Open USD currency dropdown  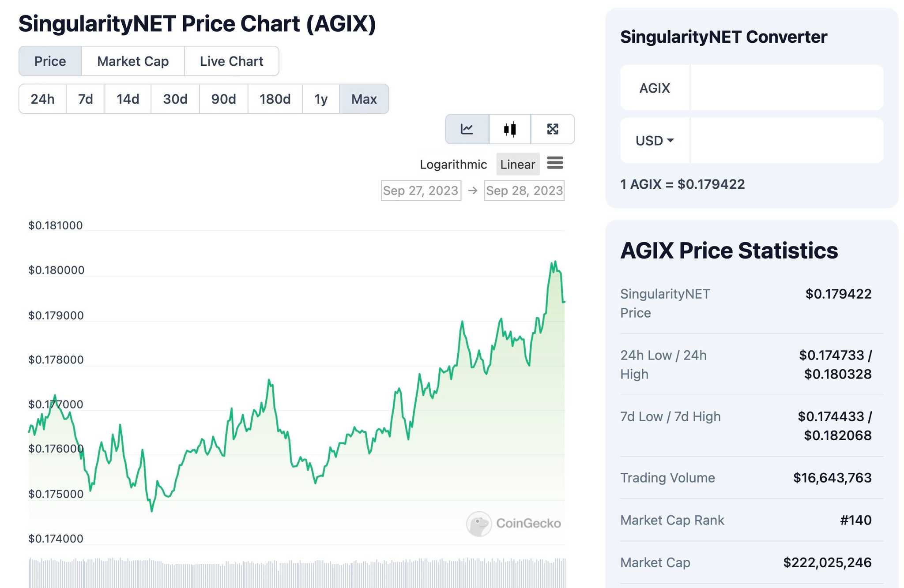[x=655, y=141]
